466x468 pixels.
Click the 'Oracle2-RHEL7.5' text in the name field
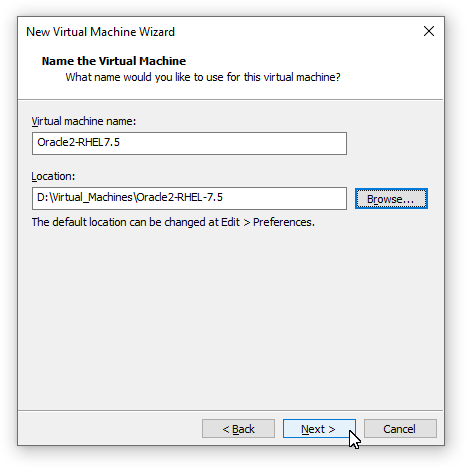(78, 143)
